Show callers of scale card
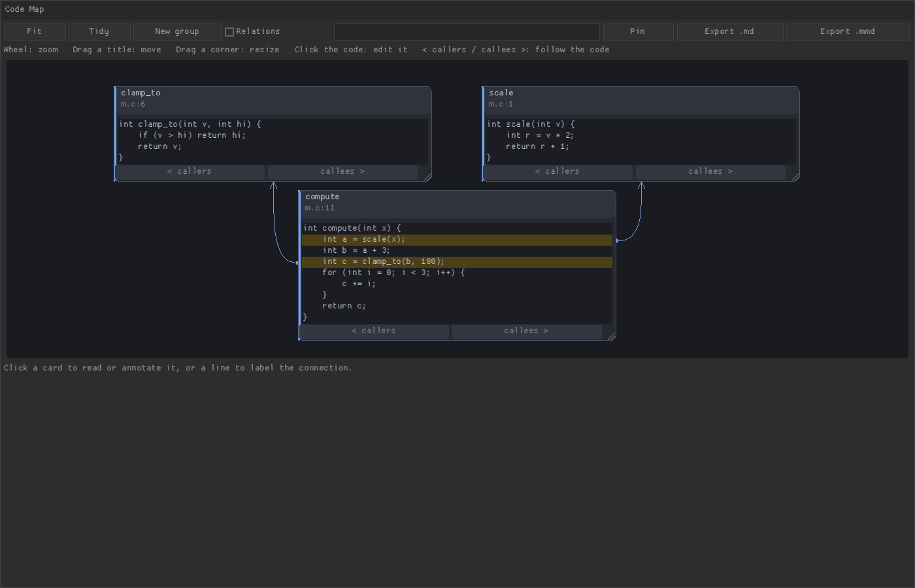 click(x=558, y=172)
